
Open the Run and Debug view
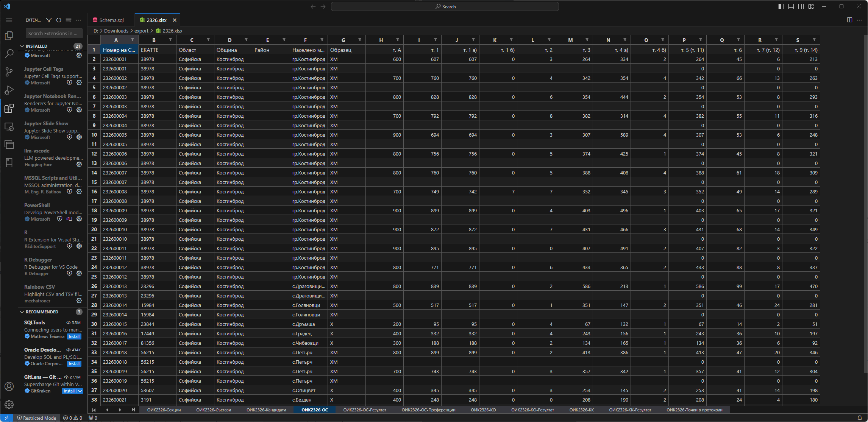click(9, 90)
